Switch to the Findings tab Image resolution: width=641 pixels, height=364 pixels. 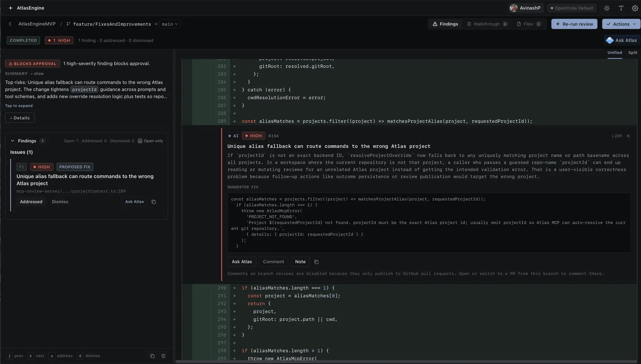coord(445,24)
